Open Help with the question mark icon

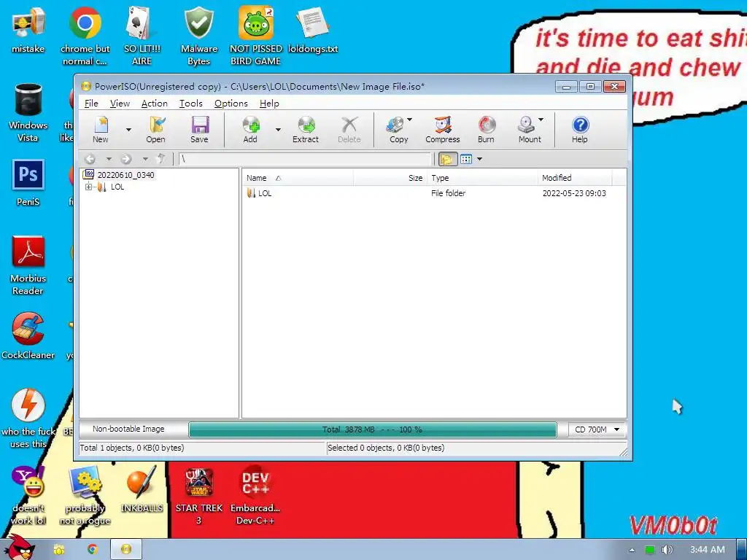[x=580, y=130]
